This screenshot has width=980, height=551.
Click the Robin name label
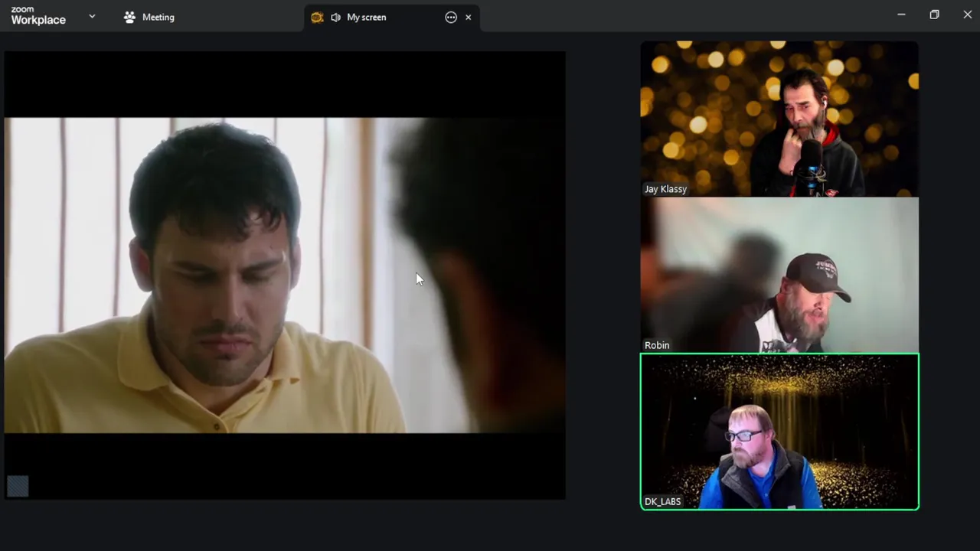click(x=657, y=345)
